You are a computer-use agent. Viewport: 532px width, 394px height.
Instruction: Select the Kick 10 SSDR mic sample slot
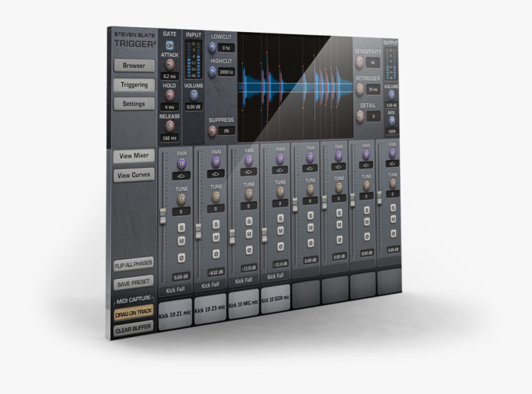point(275,299)
